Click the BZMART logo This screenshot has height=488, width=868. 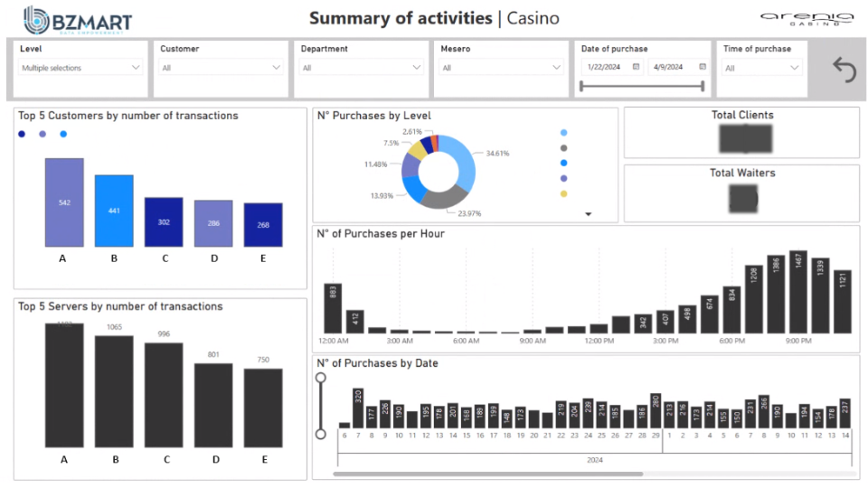[78, 21]
